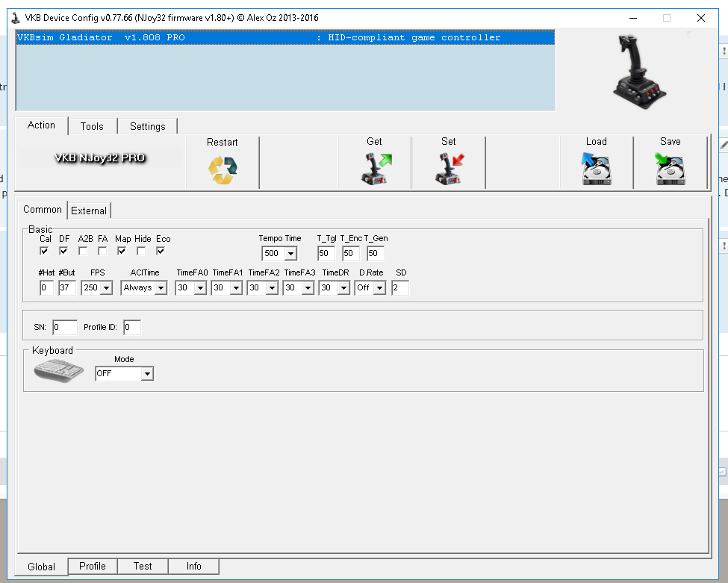Click the T_Gen input field

tap(376, 254)
